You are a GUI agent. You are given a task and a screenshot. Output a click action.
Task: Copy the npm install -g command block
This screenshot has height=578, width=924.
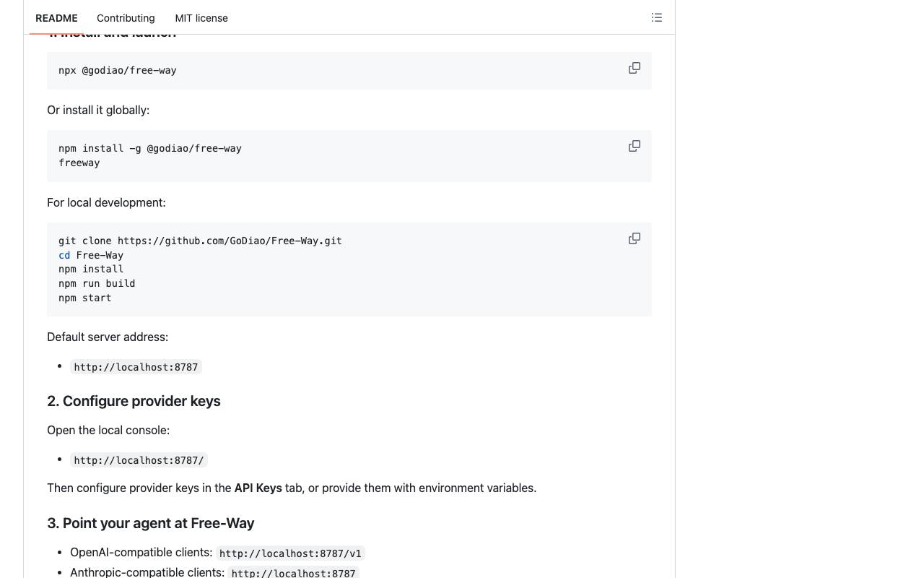point(635,146)
